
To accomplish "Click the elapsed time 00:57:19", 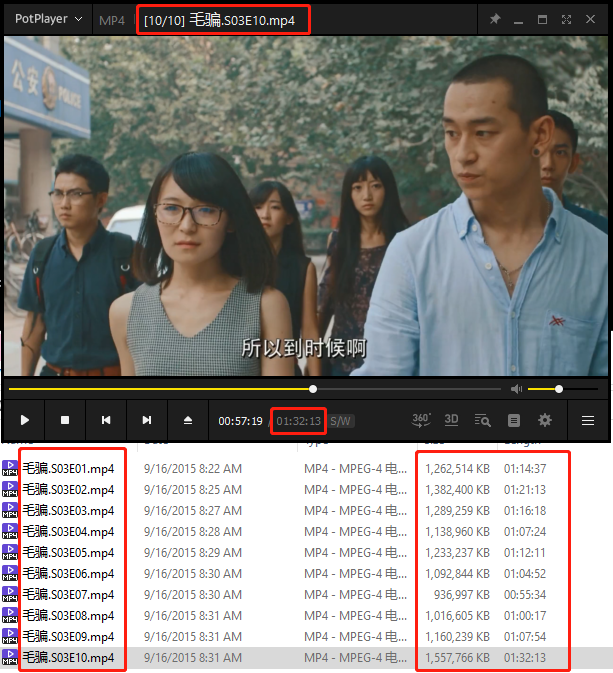I will 240,421.
